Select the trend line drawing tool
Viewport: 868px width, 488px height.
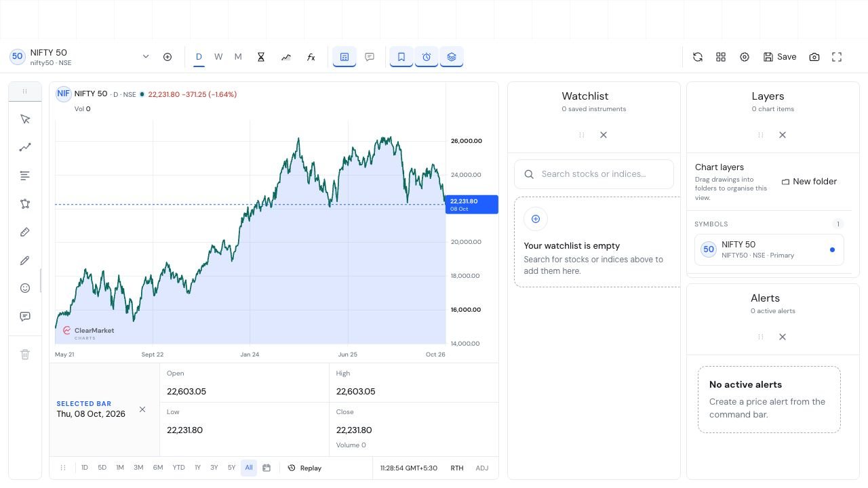(x=25, y=147)
